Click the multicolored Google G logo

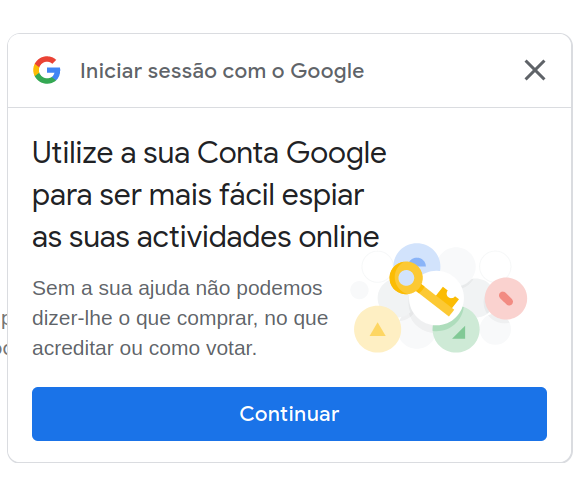[46, 70]
